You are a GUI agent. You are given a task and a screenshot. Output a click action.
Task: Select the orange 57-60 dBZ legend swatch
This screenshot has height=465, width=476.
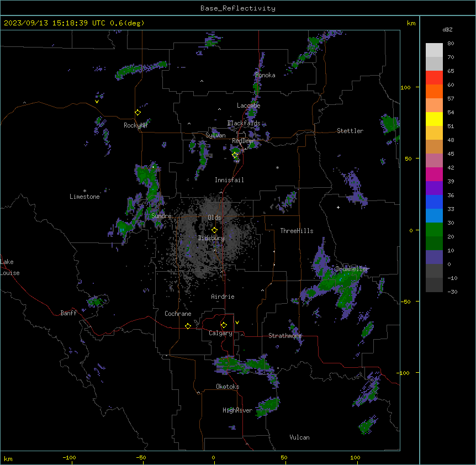434,92
